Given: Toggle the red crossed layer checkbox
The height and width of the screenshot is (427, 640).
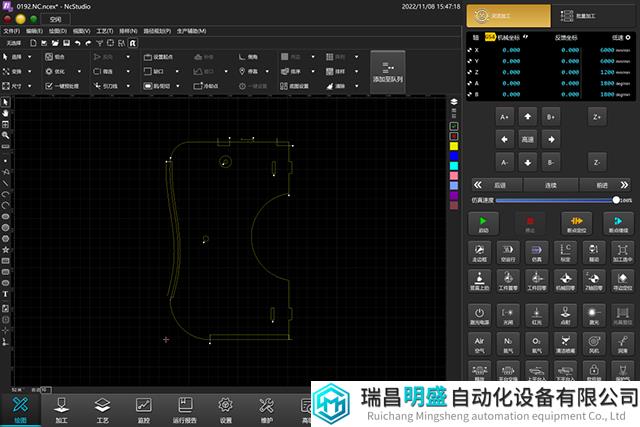Looking at the screenshot, I should point(454,136).
